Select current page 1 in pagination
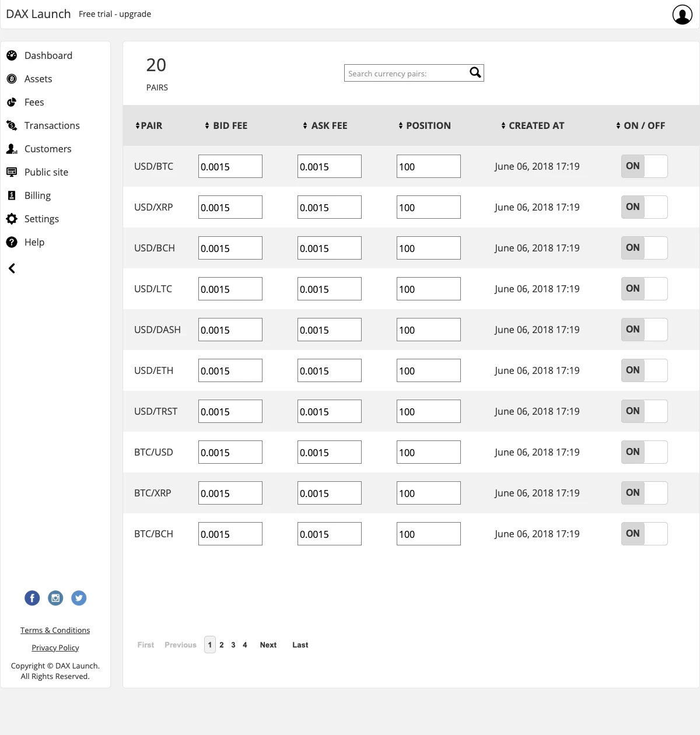Viewport: 700px width, 735px height. pos(210,645)
